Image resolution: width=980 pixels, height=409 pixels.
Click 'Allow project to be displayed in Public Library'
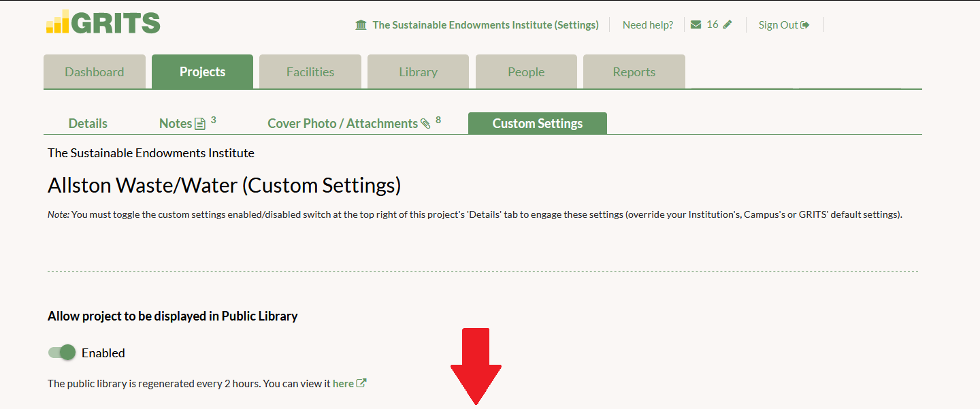(173, 316)
